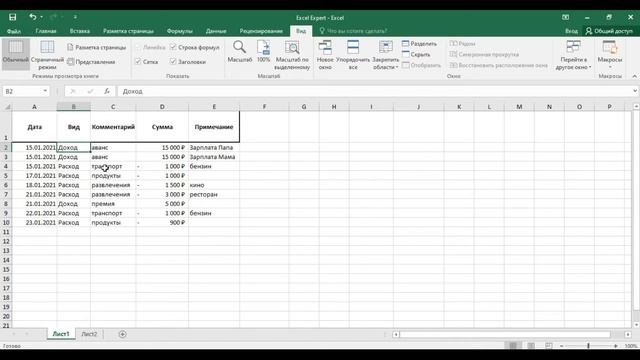Click the Sign in (Вход) link

tap(571, 31)
